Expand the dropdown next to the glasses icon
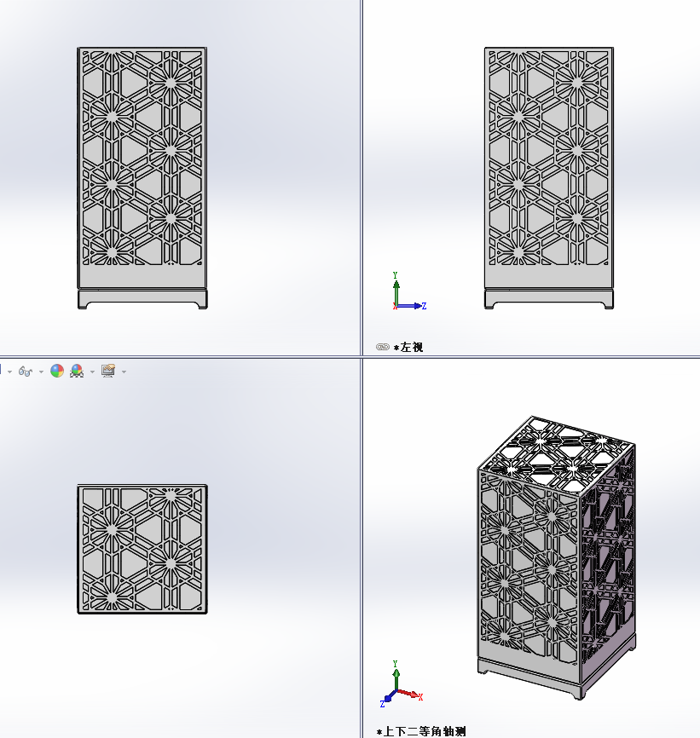 pyautogui.click(x=41, y=372)
